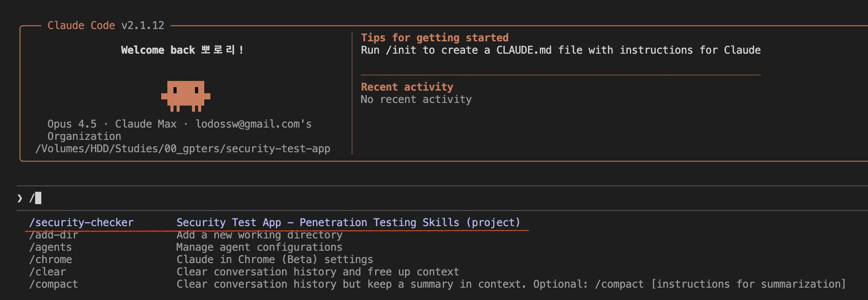Click 'Claude in Chrome (Beta) settings' description

tap(275, 260)
